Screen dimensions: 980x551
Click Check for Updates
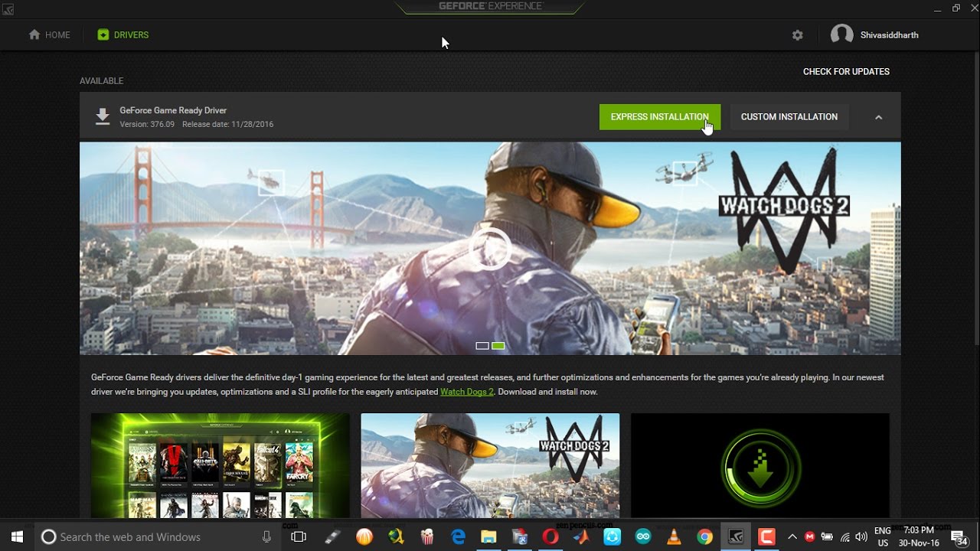846,72
